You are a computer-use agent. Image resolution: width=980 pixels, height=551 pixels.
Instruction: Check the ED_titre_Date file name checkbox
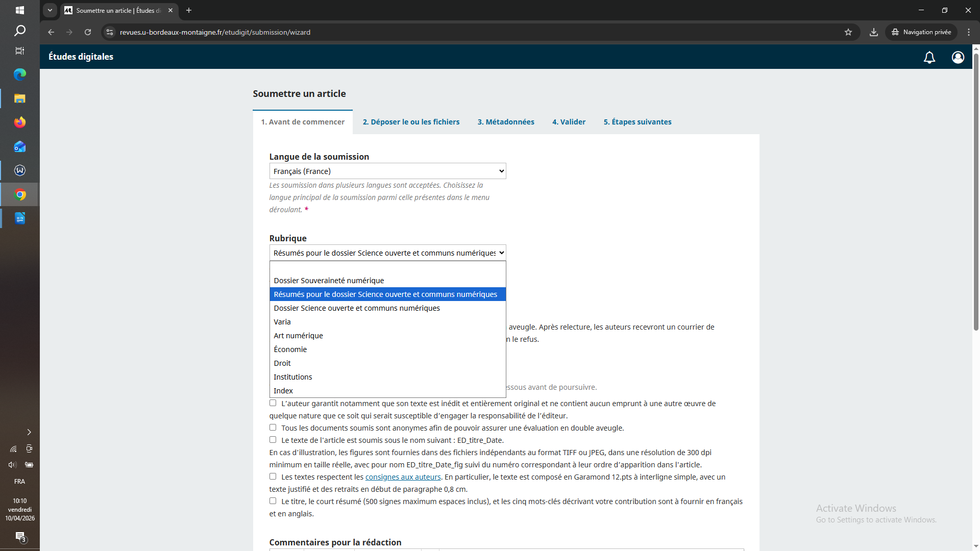273,440
